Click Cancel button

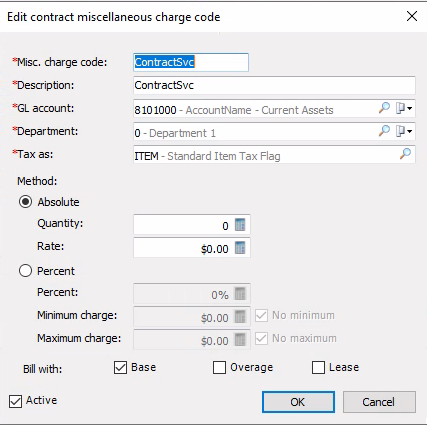point(379,402)
